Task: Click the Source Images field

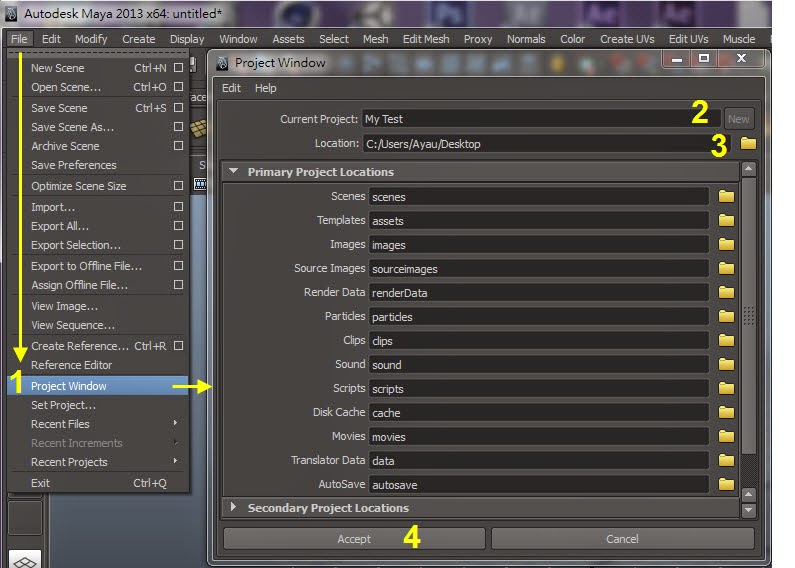Action: tap(539, 269)
